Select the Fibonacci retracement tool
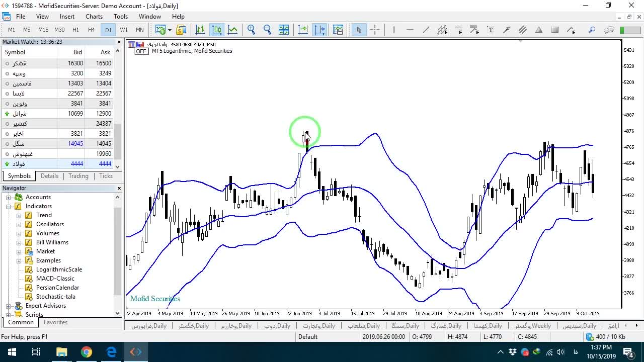644x362 pixels. coord(458,30)
